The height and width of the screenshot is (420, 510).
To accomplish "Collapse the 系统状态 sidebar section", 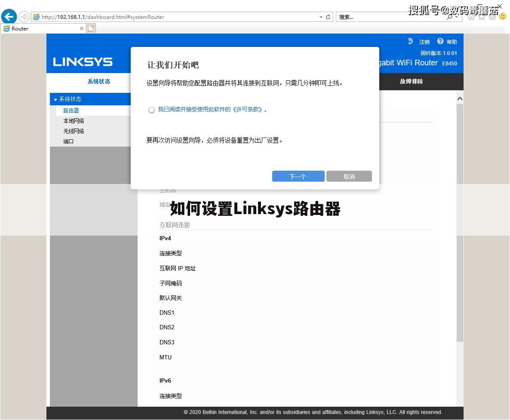I will (56, 99).
